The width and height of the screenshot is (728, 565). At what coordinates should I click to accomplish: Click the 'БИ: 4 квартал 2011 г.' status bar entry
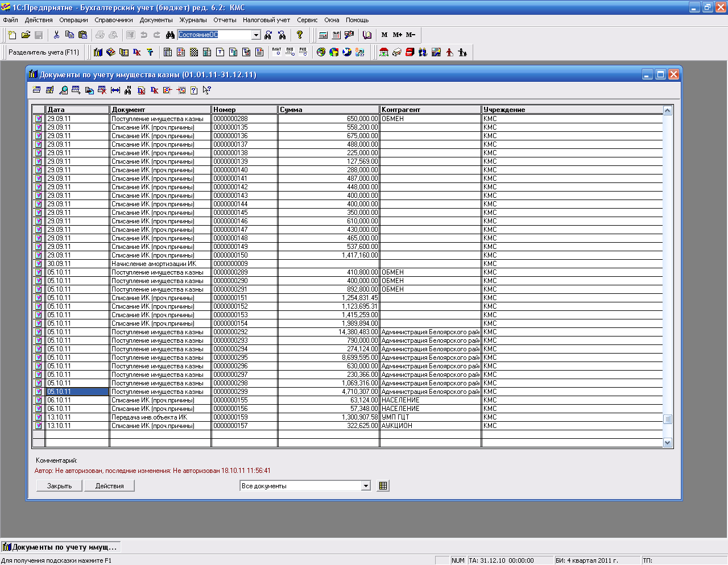[597, 560]
